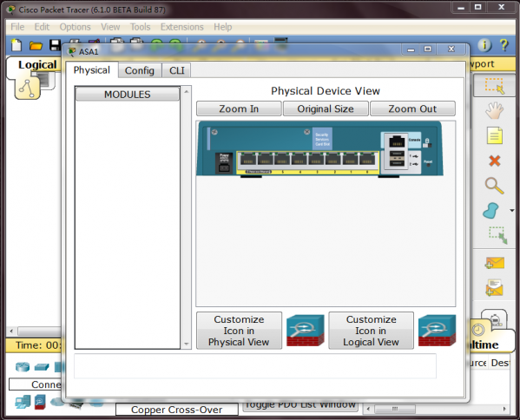The image size is (520, 420).
Task: Open file using the folder toolbar icon
Action: click(36, 45)
